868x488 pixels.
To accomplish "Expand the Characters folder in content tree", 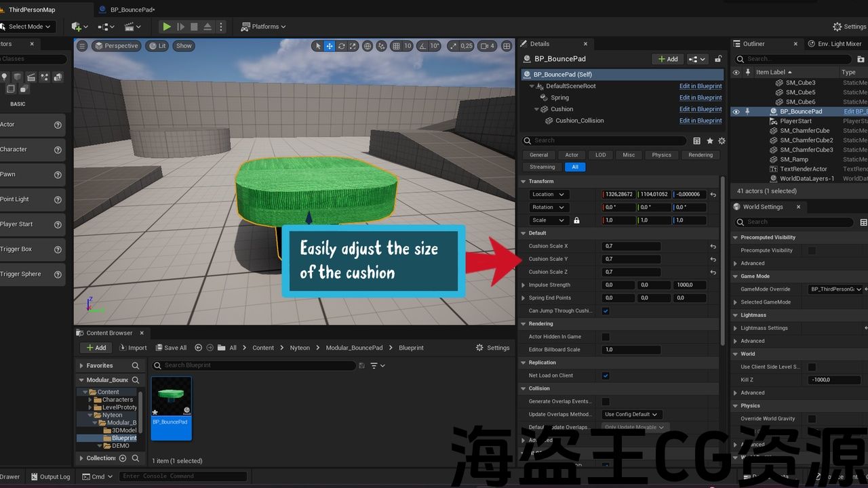I will (90, 400).
